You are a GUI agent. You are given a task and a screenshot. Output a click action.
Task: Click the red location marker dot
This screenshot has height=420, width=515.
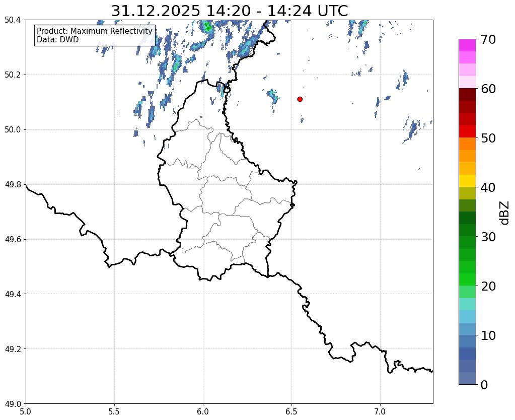pos(300,99)
